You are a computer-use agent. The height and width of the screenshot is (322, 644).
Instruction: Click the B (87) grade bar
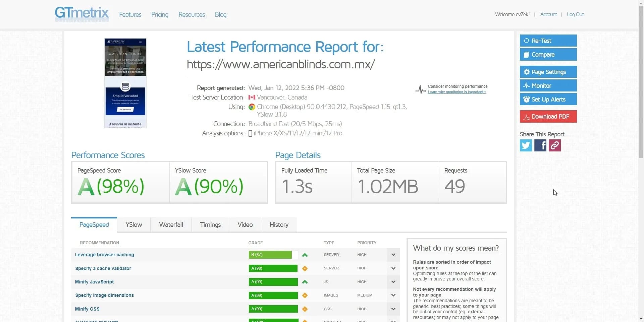270,255
